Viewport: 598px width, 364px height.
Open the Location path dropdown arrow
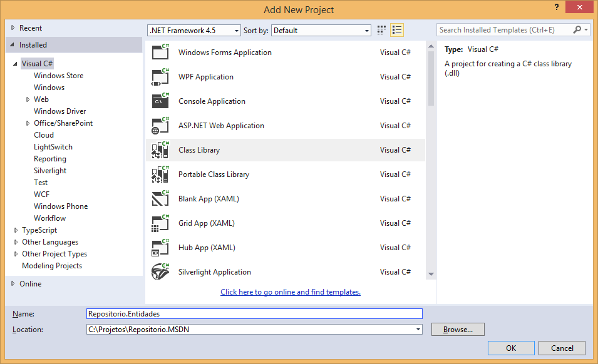[x=418, y=330]
